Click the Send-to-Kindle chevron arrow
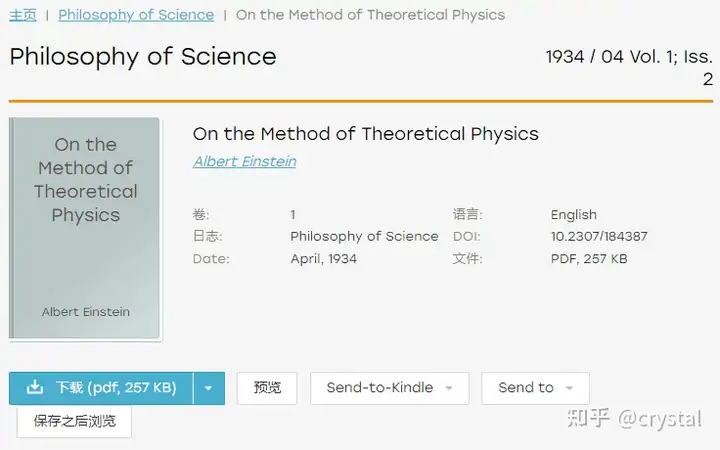Image resolution: width=720 pixels, height=450 pixels. (x=449, y=388)
